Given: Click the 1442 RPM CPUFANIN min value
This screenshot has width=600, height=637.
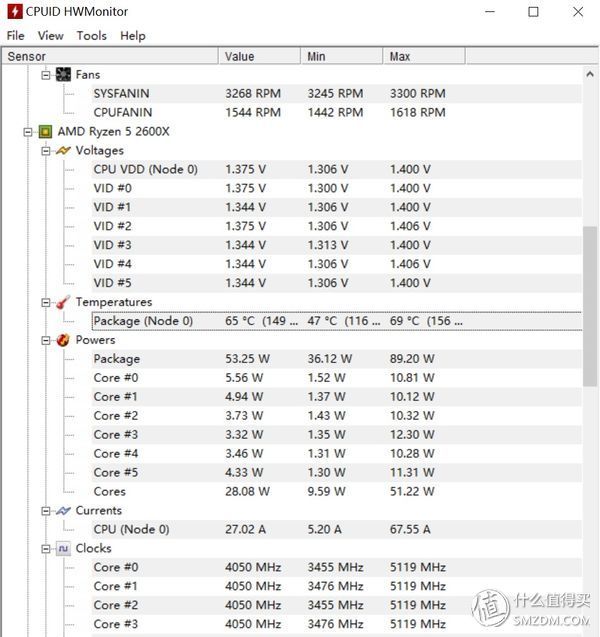Looking at the screenshot, I should [335, 113].
